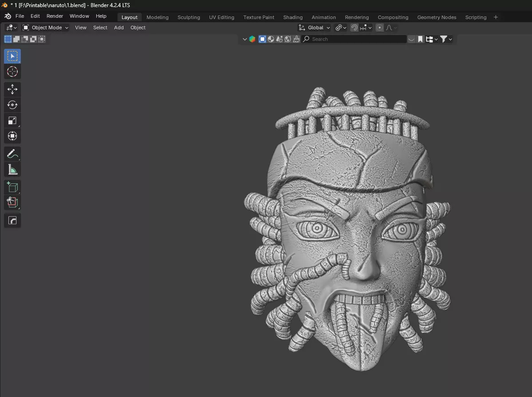Open the File menu

tap(20, 16)
